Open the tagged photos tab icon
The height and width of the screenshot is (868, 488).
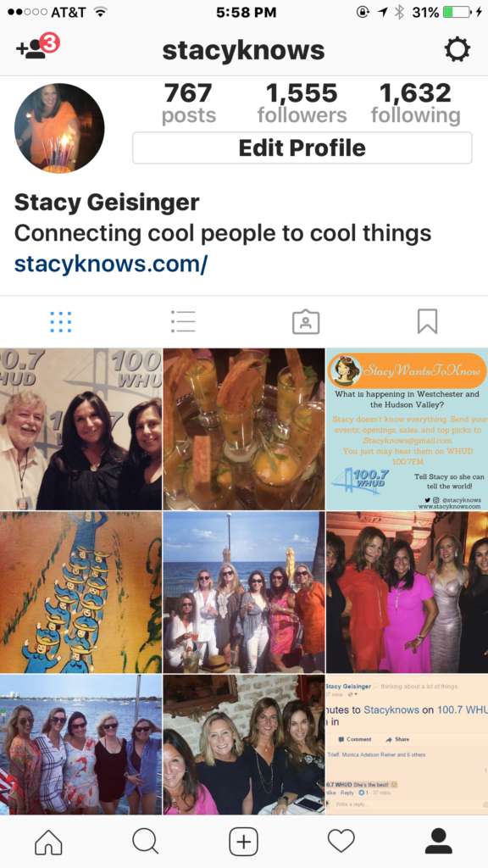click(305, 321)
